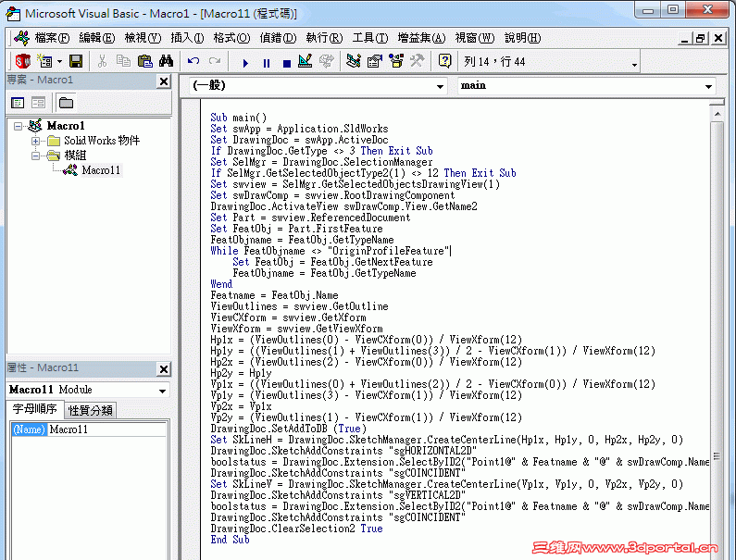Select the Macro1 project root item
736x560 pixels.
tap(66, 126)
